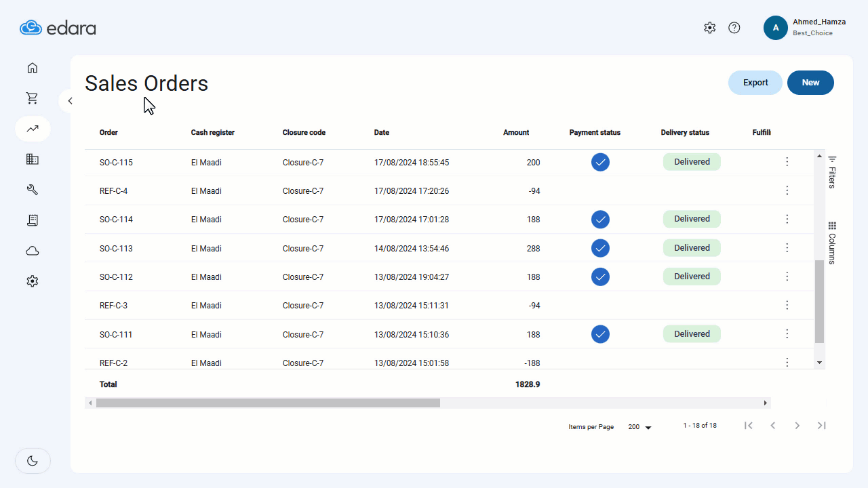868x488 pixels.
Task: Collapse the sidebar with the chevron arrow
Action: pos(69,101)
